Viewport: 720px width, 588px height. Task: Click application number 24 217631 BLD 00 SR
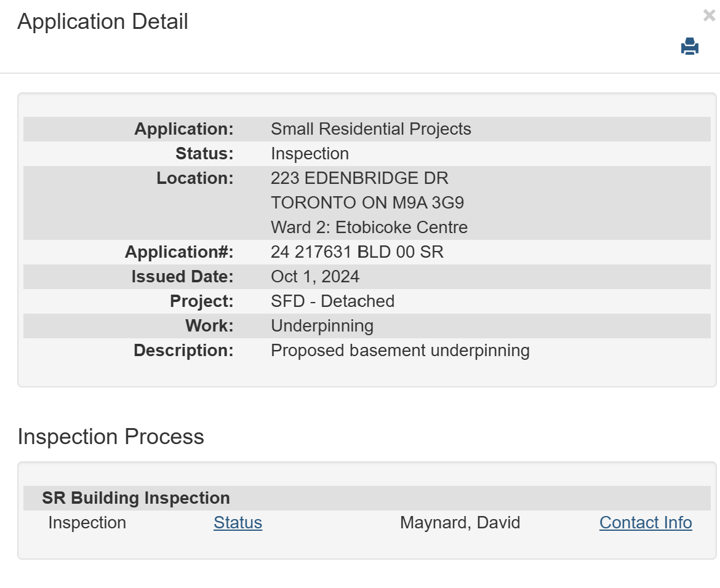click(x=357, y=252)
